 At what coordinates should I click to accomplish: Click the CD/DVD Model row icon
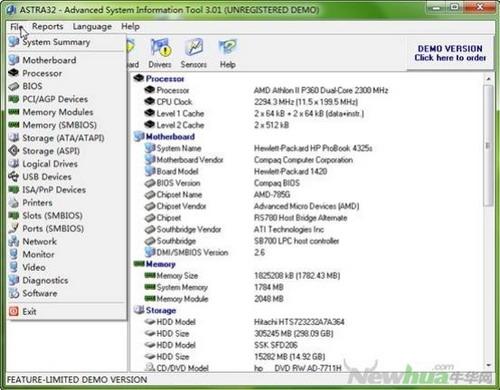coord(150,368)
